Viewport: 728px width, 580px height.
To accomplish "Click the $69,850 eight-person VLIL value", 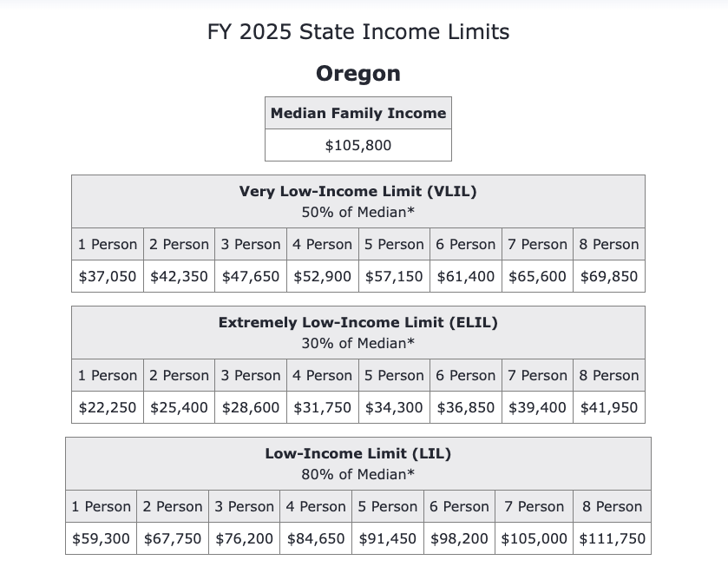I will coord(609,276).
